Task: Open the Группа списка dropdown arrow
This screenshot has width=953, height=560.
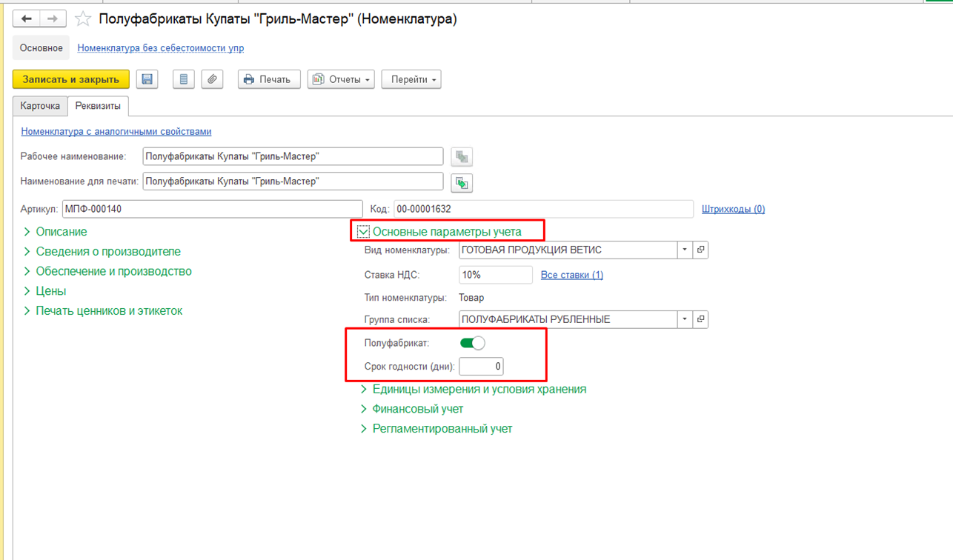Action: click(x=685, y=319)
